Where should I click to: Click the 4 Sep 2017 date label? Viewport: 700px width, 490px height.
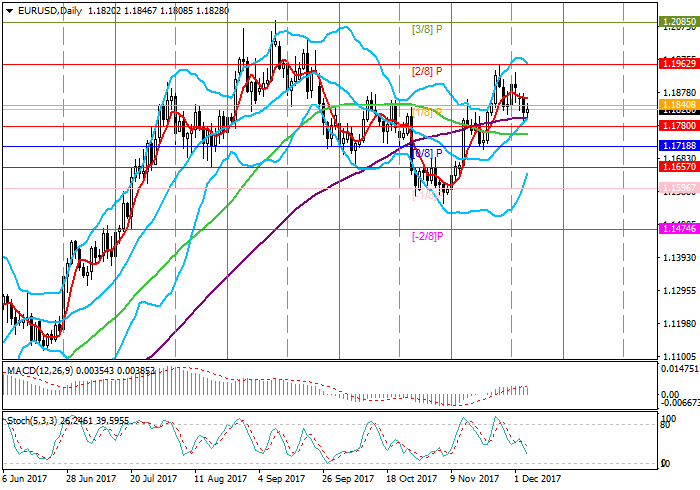click(282, 479)
